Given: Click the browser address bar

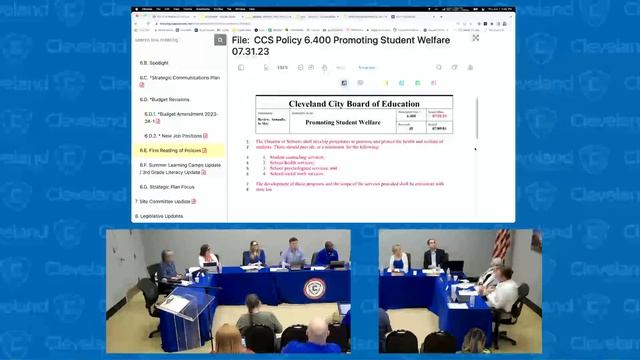Looking at the screenshot, I should (302, 24).
